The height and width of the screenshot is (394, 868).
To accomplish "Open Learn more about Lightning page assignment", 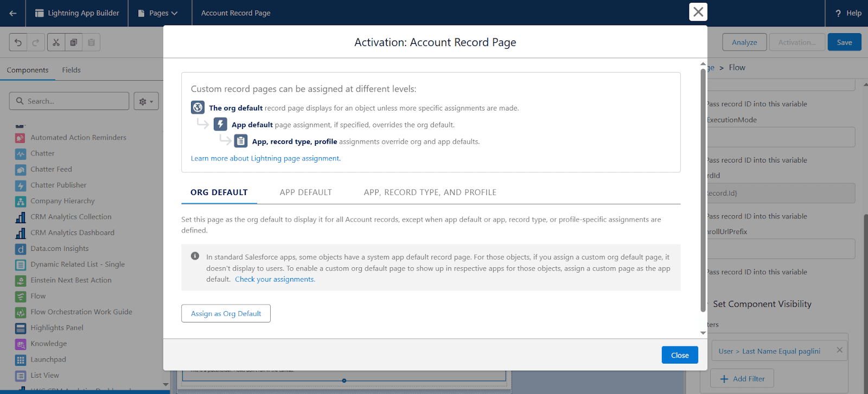I will (266, 158).
